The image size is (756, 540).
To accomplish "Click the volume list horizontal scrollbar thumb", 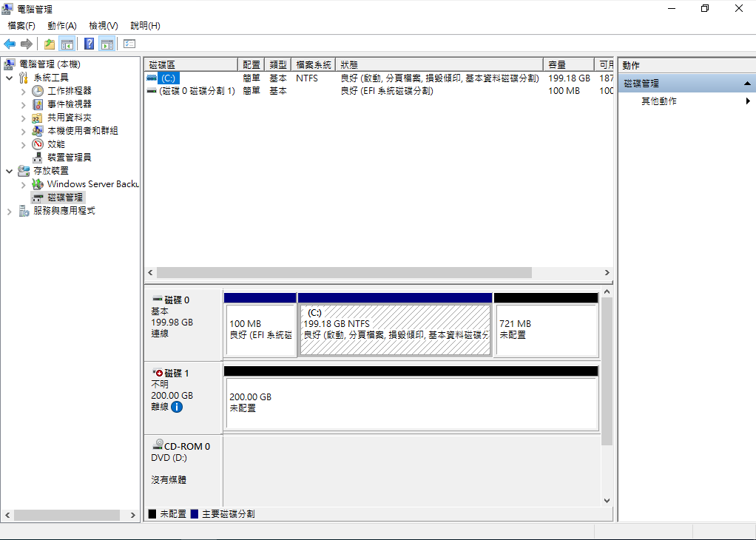I will click(344, 273).
